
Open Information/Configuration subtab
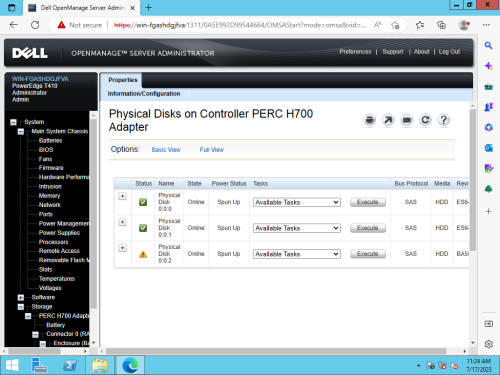144,94
